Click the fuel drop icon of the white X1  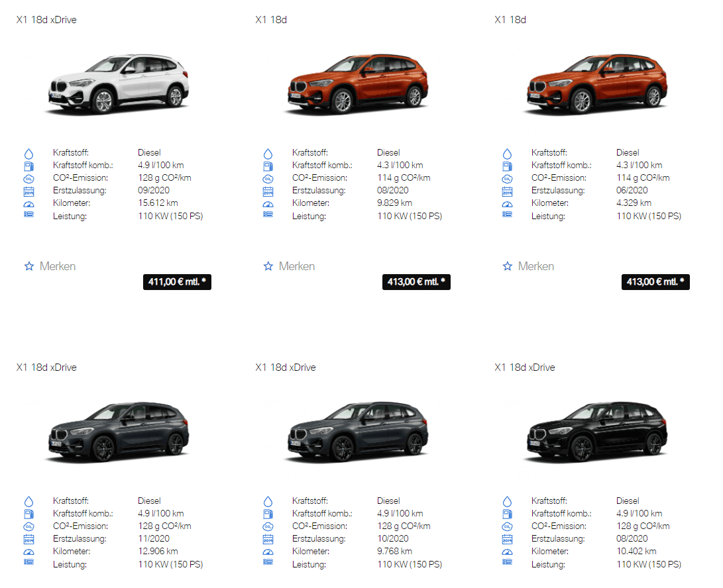tap(28, 154)
